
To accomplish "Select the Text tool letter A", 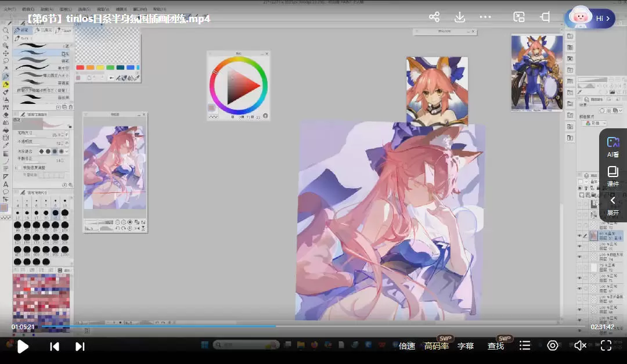I will tap(6, 185).
